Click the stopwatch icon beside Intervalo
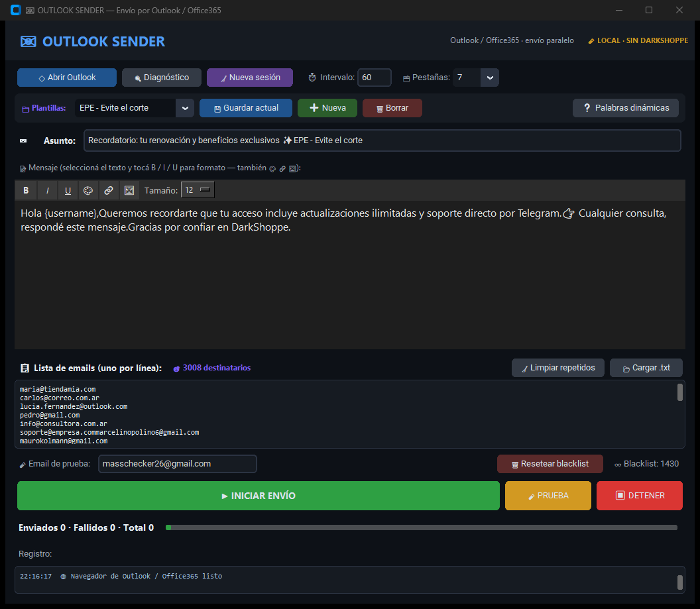 point(312,78)
